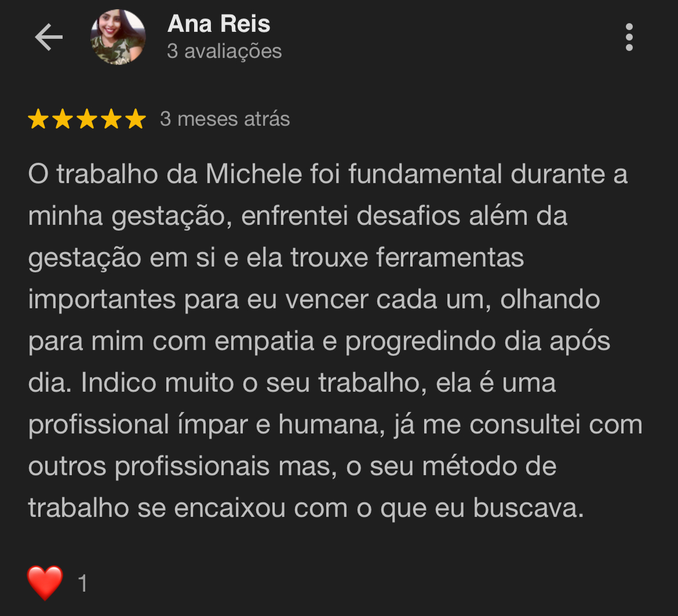
Task: Tap review line 'trabalho se encaixou com'
Action: tap(306, 508)
